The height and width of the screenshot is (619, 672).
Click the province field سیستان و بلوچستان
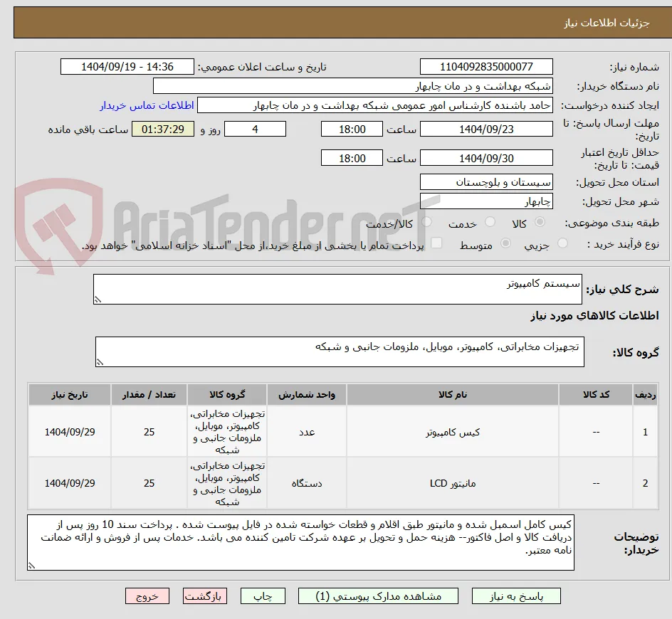click(x=486, y=182)
